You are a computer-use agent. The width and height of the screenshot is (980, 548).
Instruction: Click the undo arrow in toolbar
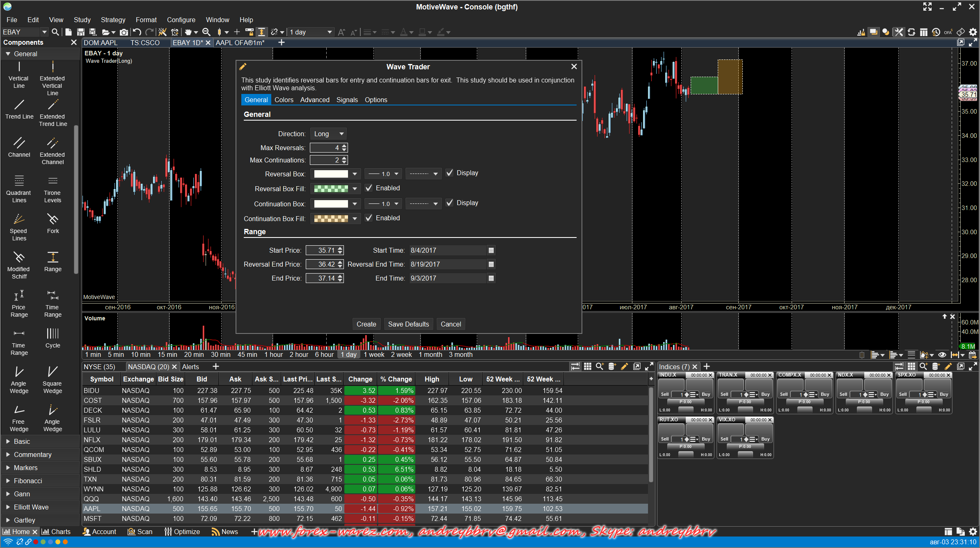click(137, 32)
